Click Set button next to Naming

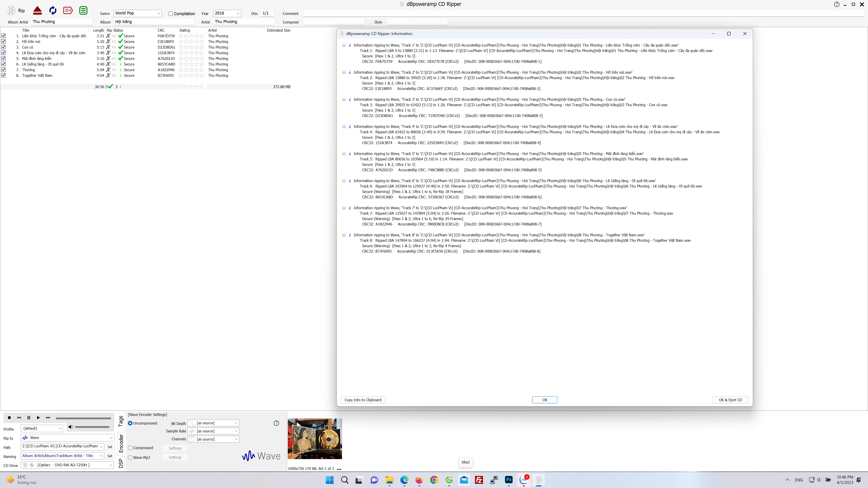(x=110, y=456)
